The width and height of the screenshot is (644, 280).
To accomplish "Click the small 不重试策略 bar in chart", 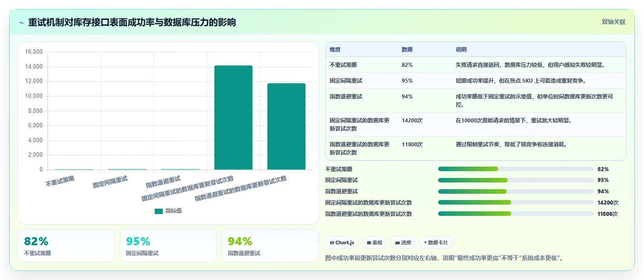I will click(74, 169).
